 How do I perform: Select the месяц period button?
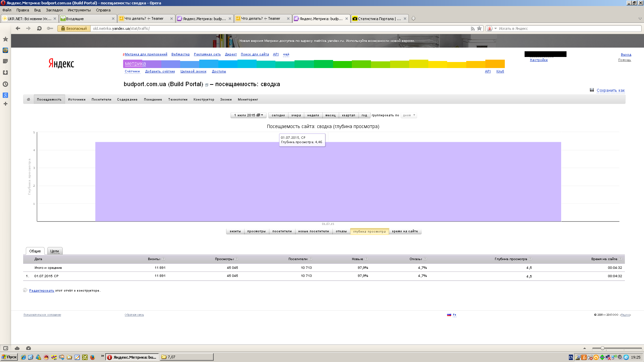330,115
